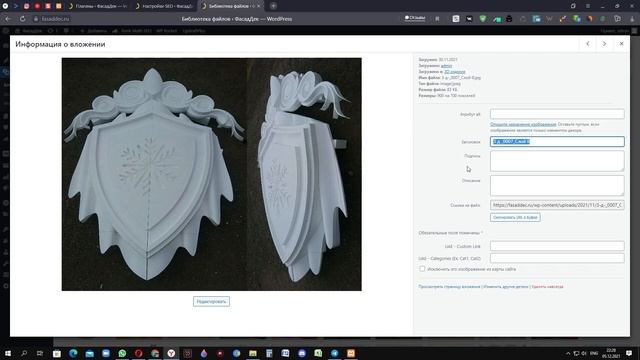Click the red Удалить навсегда link
The width and height of the screenshot is (640, 360).
coord(547,287)
